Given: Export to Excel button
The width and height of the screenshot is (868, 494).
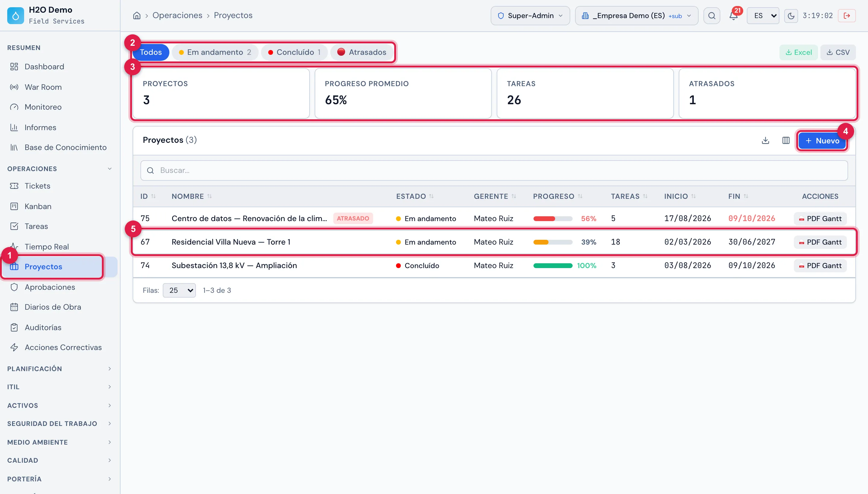Looking at the screenshot, I should tap(798, 52).
